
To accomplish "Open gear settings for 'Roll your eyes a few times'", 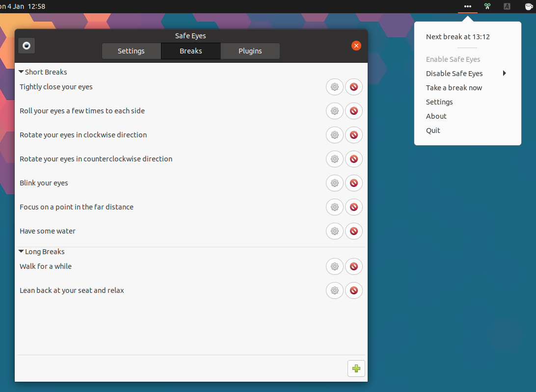I will tap(335, 111).
